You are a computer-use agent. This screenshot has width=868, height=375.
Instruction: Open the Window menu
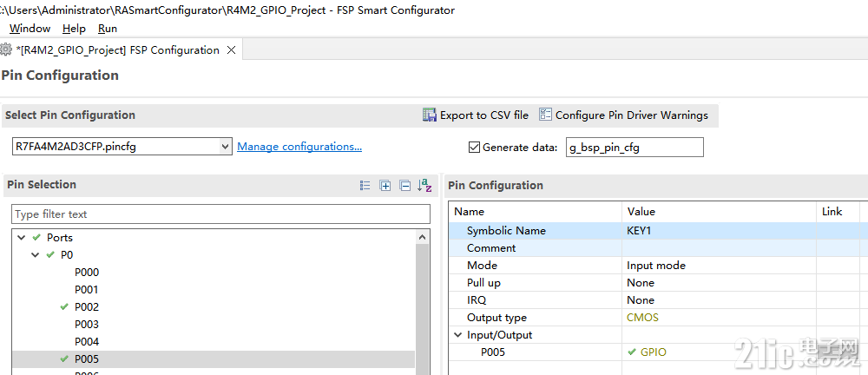(30, 29)
